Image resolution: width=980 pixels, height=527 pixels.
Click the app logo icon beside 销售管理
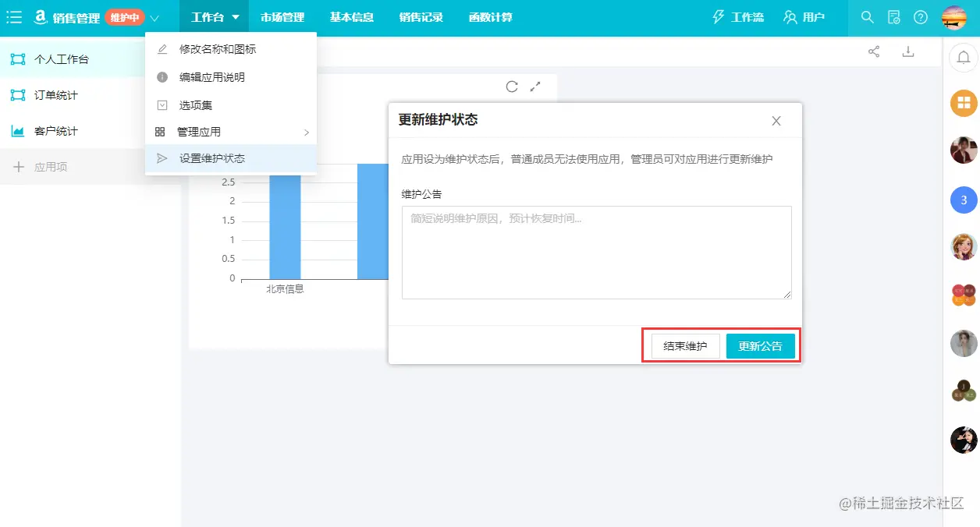[x=41, y=17]
